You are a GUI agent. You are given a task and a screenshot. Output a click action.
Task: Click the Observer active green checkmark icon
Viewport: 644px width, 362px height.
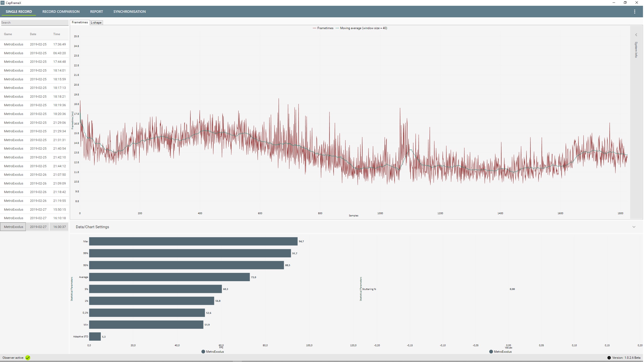coord(28,358)
